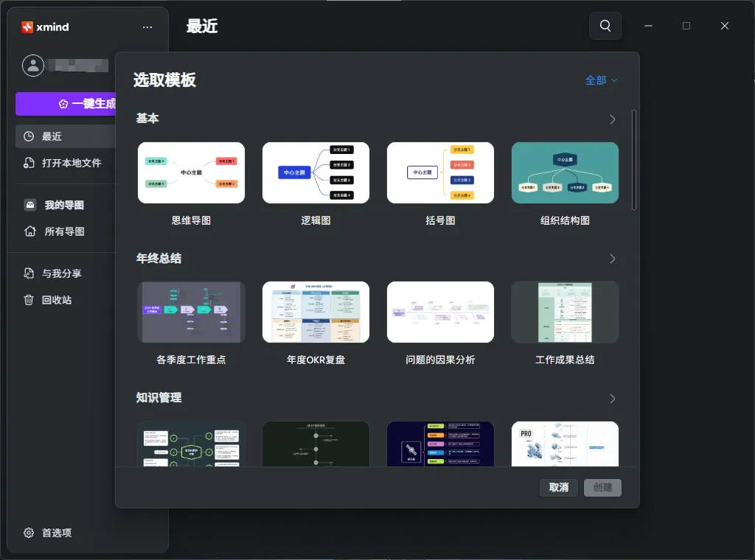755x560 pixels.
Task: Maximize the Xmind window
Action: (686, 26)
